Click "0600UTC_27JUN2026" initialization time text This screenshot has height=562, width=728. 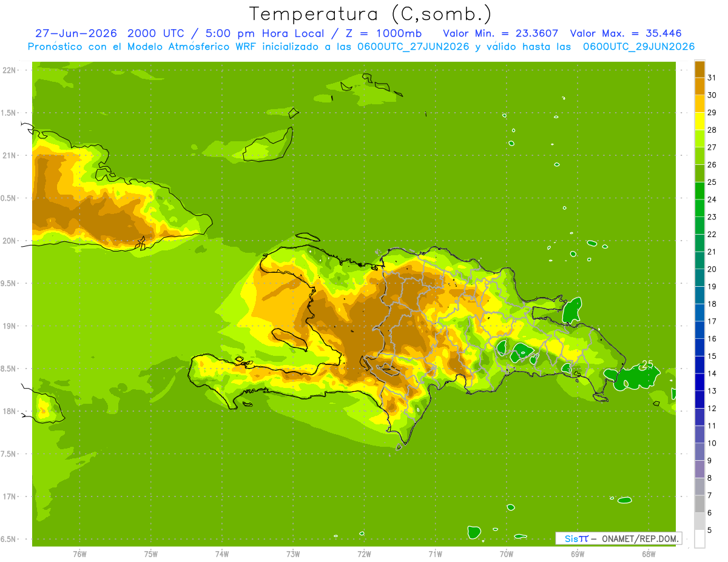point(413,47)
